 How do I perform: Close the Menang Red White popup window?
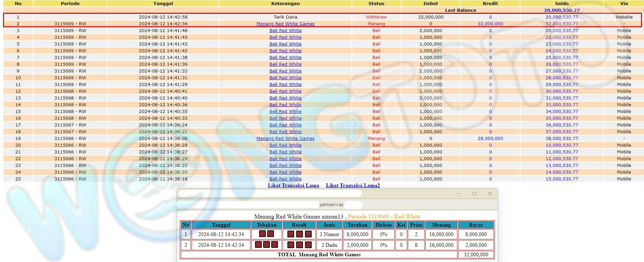point(489,194)
